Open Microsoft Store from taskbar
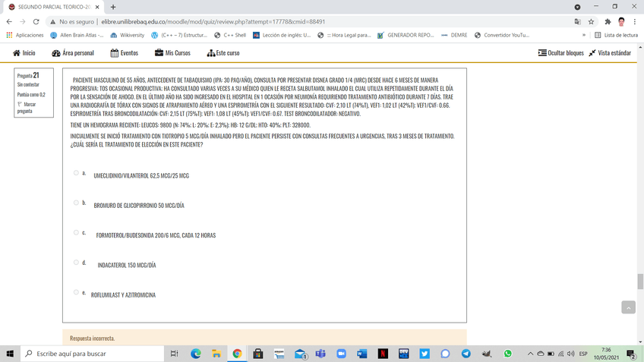644x362 pixels. pyautogui.click(x=258, y=354)
